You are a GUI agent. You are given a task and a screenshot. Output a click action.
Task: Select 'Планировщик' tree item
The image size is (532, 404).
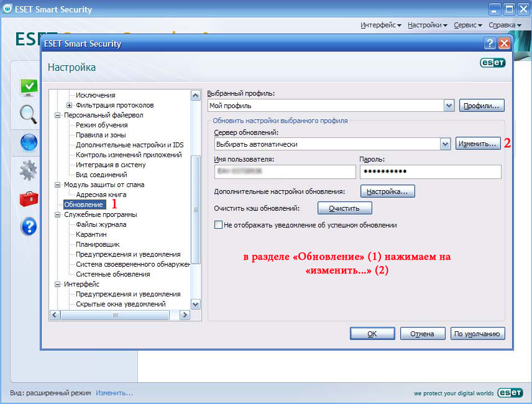[98, 244]
